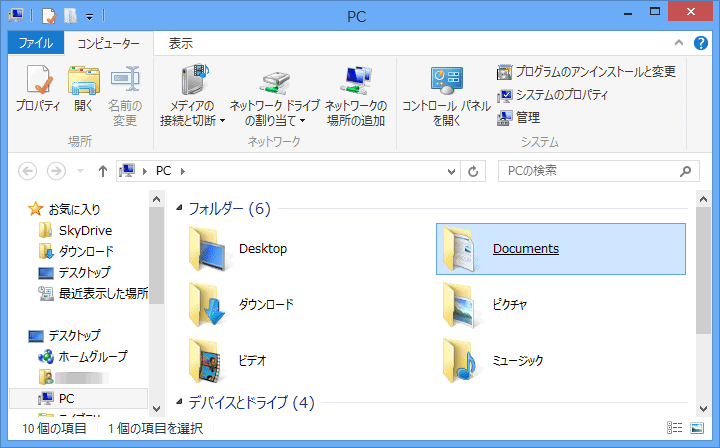This screenshot has width=720, height=448.
Task: Open the quick access toolbar customize dropdown
Action: point(90,17)
